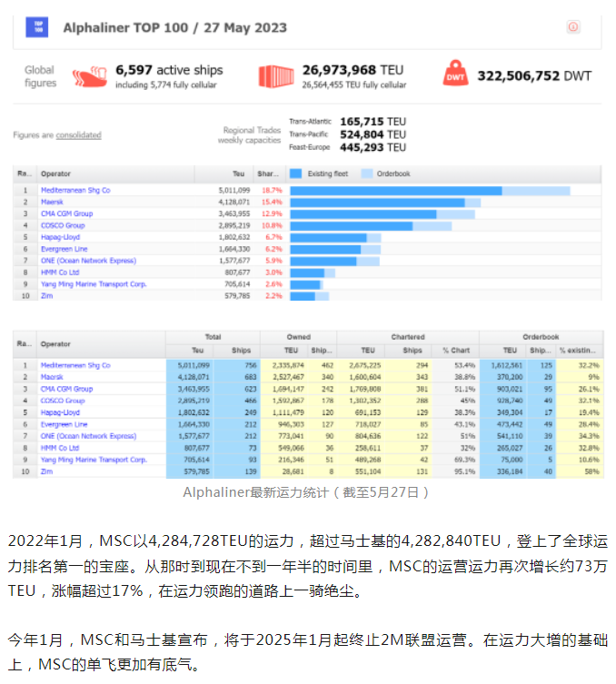Open Evergreen Line in the detail table
The width and height of the screenshot is (616, 684).
65,424
